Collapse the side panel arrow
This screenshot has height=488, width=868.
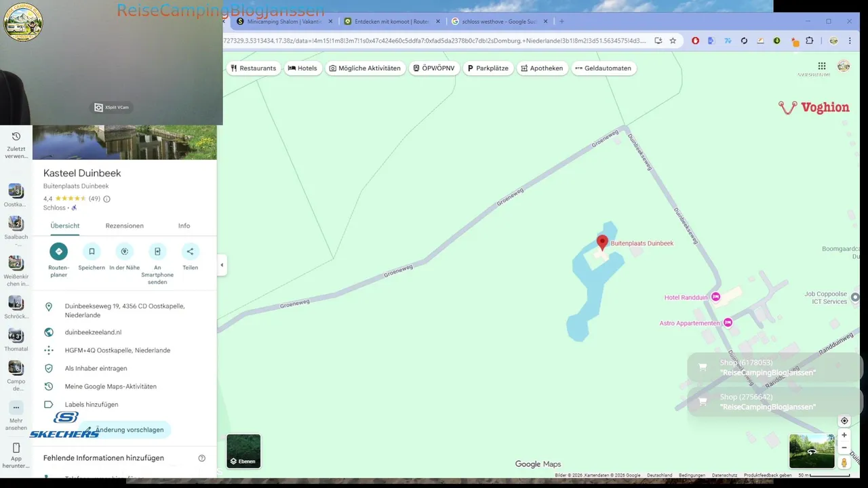[x=222, y=265]
